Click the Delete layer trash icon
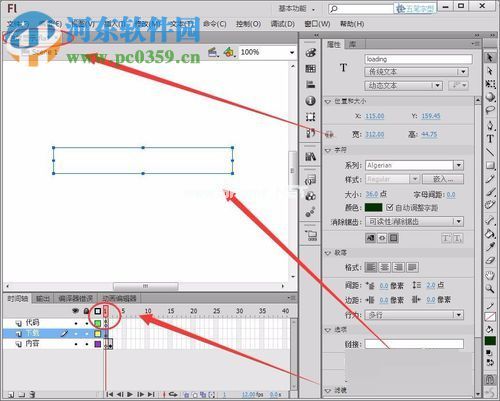Screen dimensions: 500x401 click(32, 395)
